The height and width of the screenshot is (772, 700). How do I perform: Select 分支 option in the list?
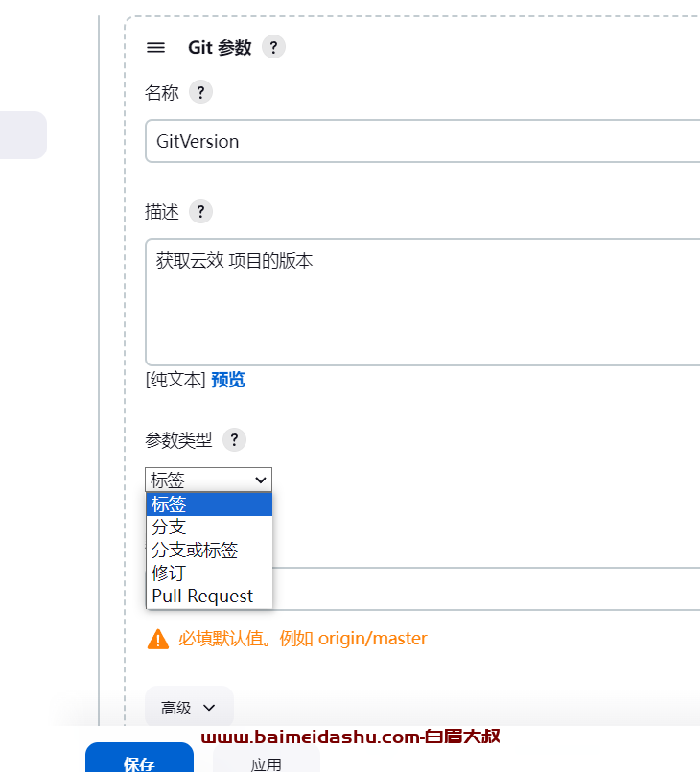[209, 527]
